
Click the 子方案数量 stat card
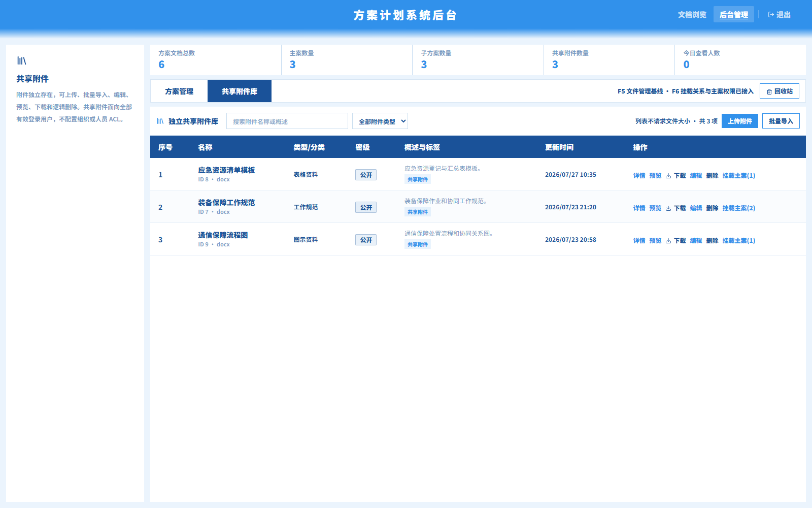click(x=478, y=60)
